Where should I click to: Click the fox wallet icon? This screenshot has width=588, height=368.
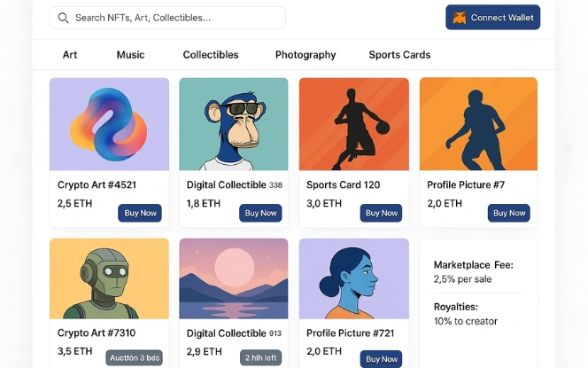coord(459,18)
